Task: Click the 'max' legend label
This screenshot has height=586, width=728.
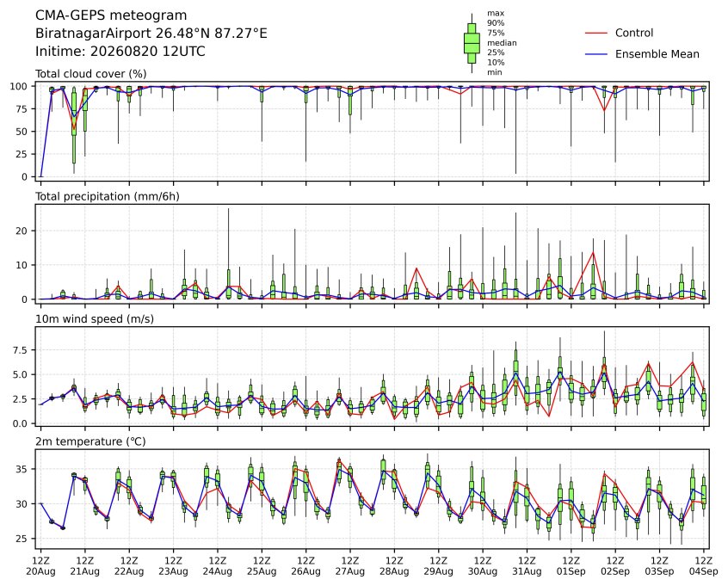Action: 496,13
